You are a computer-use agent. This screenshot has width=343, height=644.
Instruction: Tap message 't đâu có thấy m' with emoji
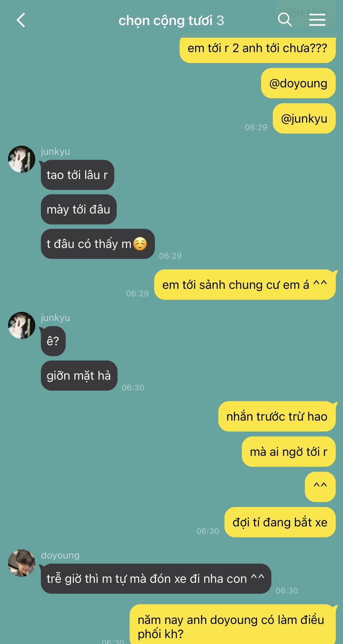(98, 244)
